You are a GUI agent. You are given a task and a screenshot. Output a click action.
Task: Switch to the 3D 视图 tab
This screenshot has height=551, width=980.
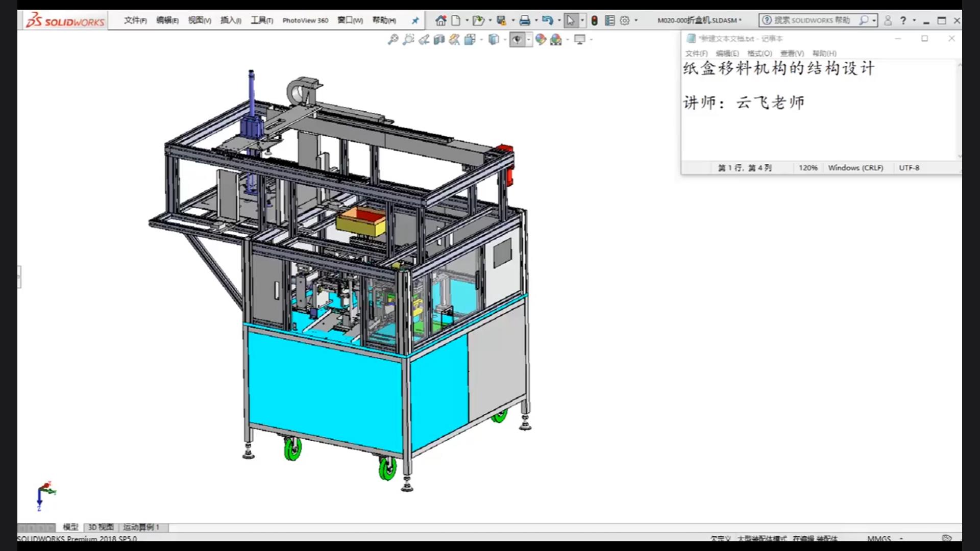tap(101, 527)
